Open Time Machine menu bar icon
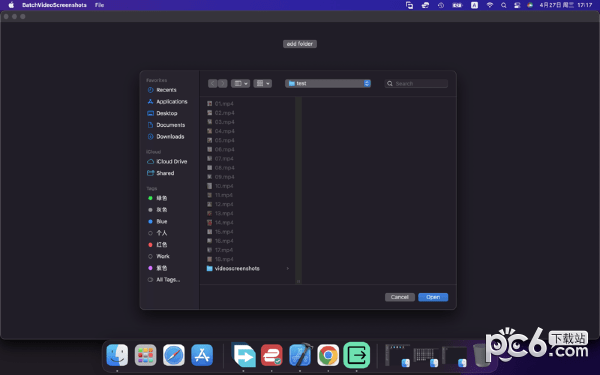 [x=441, y=5]
